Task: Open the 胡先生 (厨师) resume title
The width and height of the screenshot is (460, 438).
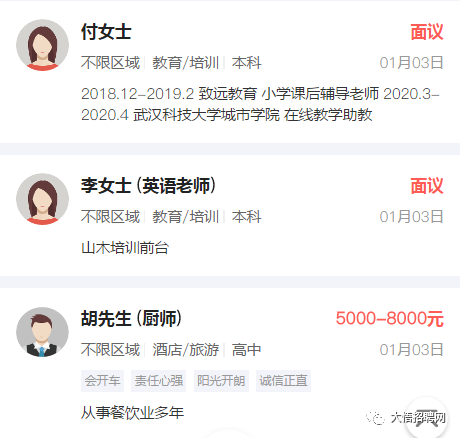Action: [132, 319]
